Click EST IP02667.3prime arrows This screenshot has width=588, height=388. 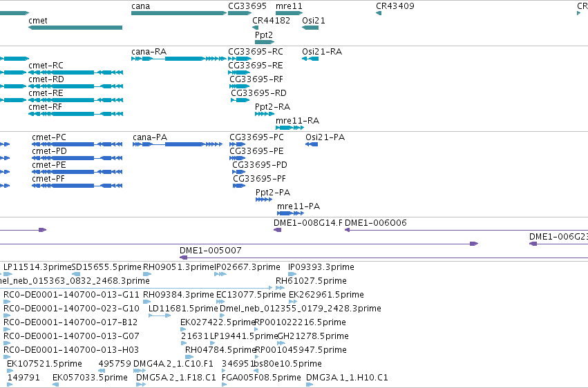(220, 274)
